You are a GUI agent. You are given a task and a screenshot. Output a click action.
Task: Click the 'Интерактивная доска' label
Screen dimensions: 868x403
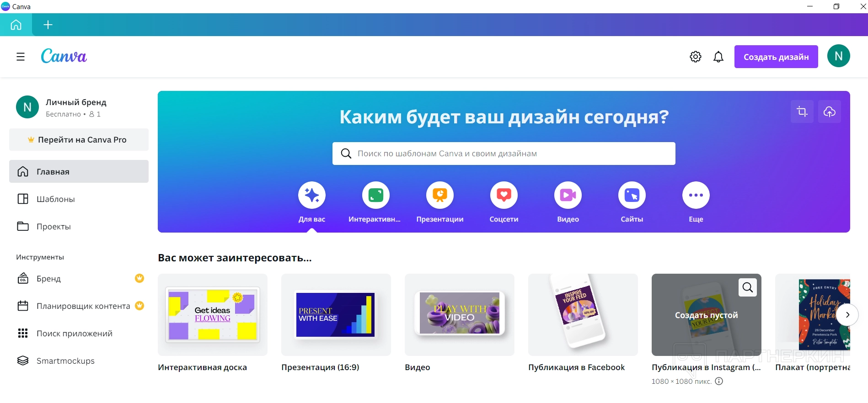click(x=202, y=367)
